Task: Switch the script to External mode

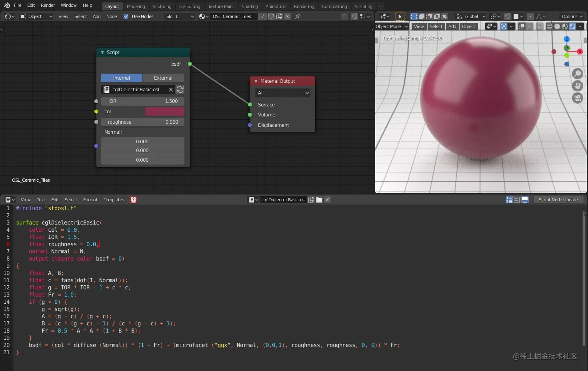Action: (x=163, y=78)
